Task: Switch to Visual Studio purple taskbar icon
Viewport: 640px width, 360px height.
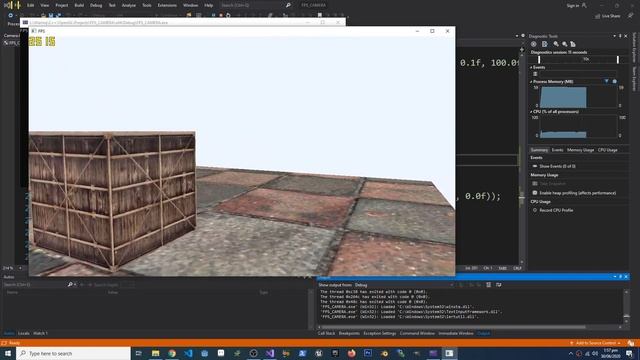Action: click(x=270, y=353)
